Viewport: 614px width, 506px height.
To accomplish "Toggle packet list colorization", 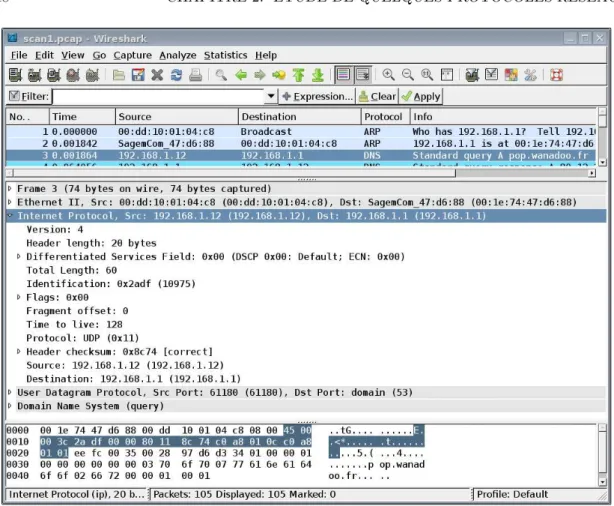I will click(343, 75).
